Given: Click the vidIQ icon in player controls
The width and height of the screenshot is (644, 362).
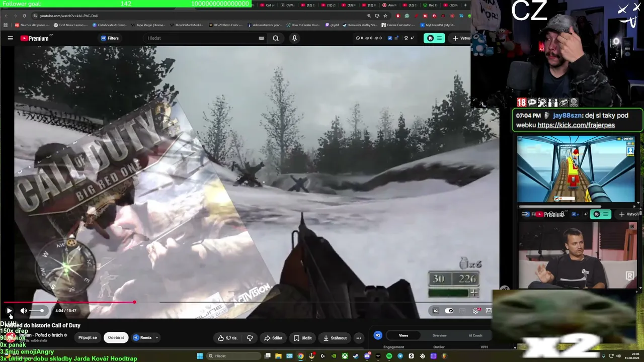Looking at the screenshot, I should [x=436, y=311].
